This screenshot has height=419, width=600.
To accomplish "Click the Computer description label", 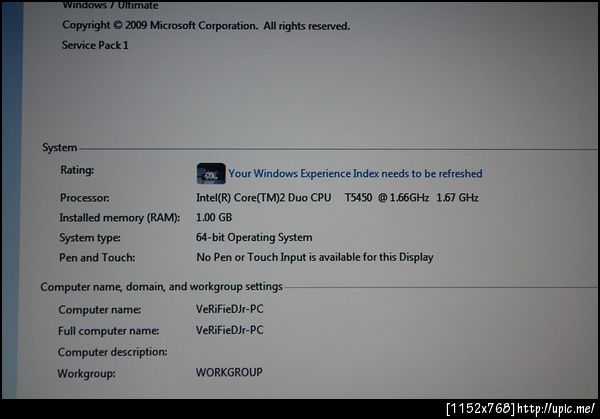I will point(112,352).
